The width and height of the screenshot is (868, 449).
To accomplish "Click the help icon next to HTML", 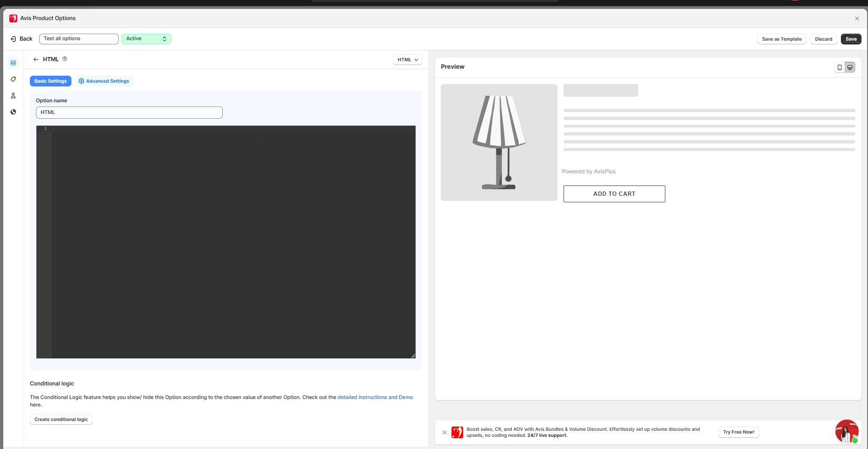I will click(65, 59).
